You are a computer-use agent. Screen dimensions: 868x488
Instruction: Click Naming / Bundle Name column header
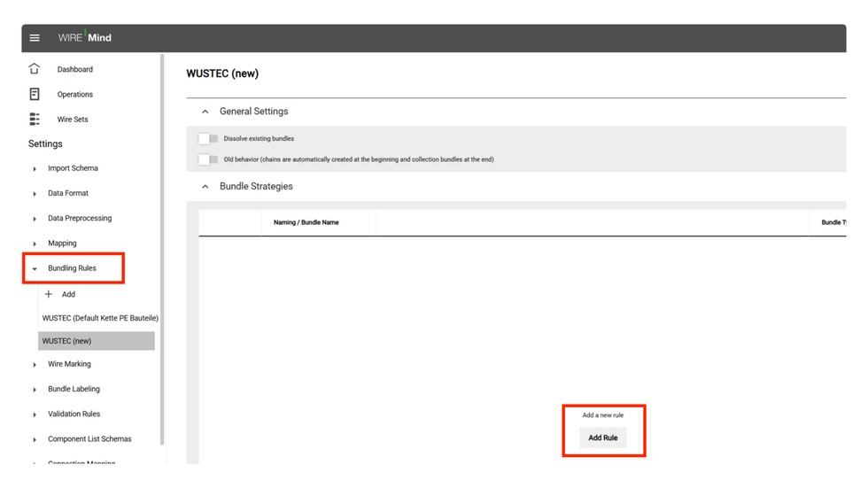pos(306,222)
